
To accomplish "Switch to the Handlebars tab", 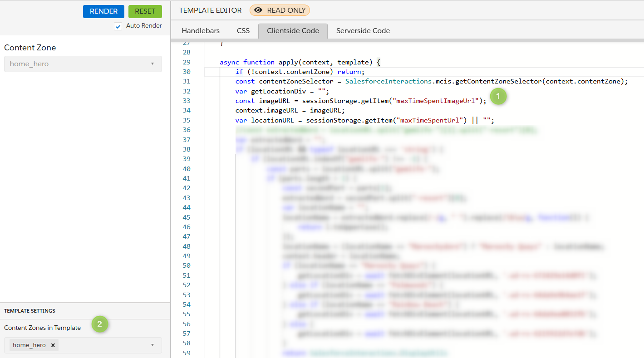I will (201, 31).
